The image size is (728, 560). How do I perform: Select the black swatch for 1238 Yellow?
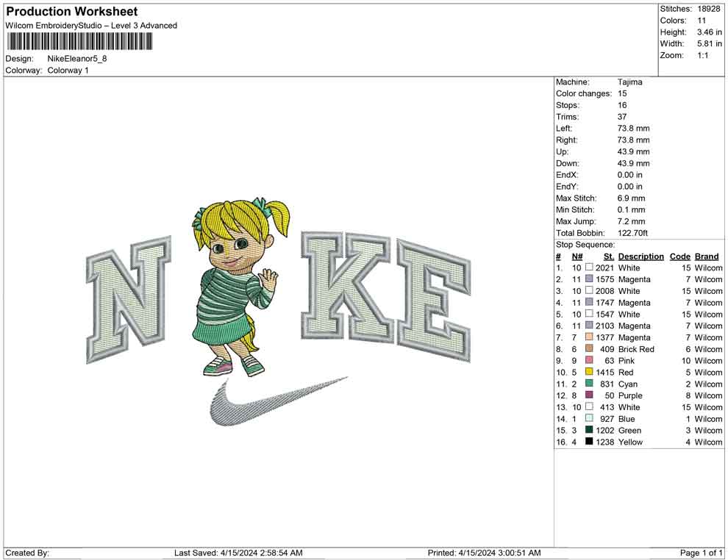[589, 441]
